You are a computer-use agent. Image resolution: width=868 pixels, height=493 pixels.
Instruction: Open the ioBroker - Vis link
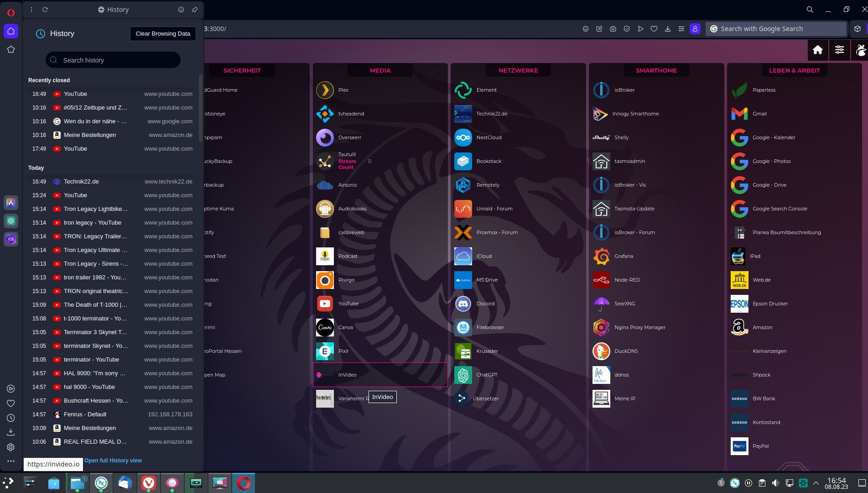(x=630, y=185)
